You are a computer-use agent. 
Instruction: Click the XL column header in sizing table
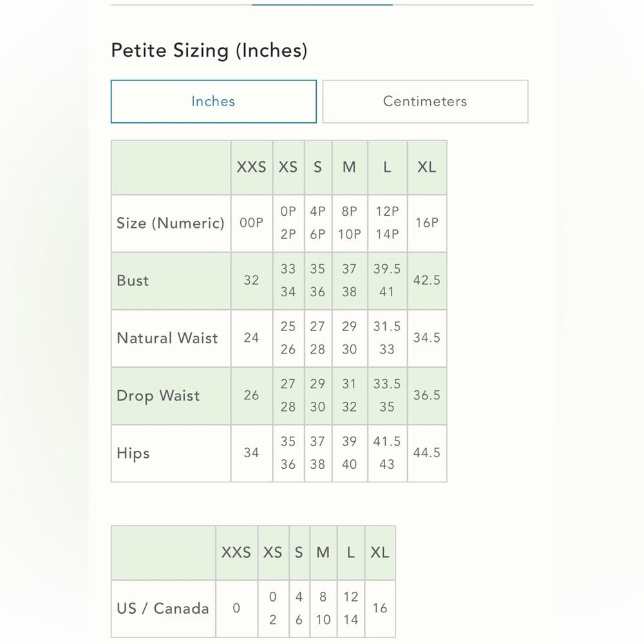click(x=427, y=167)
